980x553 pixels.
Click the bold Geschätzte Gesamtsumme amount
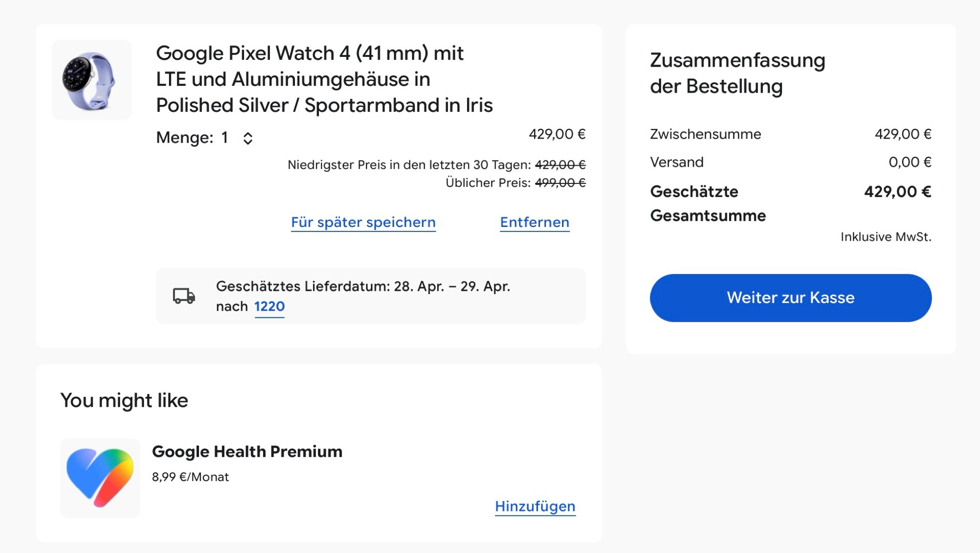click(x=898, y=192)
